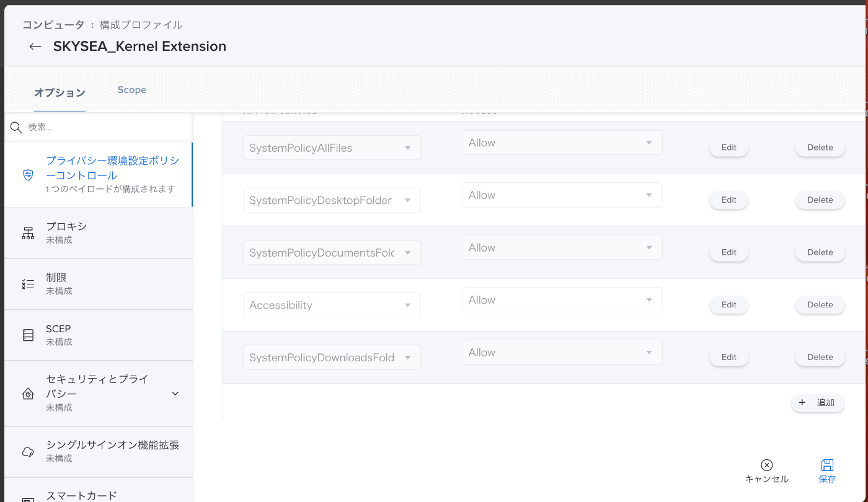Open the SystemPolicyDownloadsFolder service dropdown
Screen dimensions: 868x502
332,358
